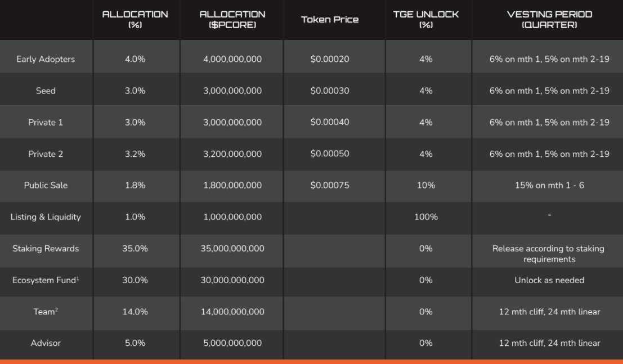Click the '15% on mth 1 - 6' cell
The width and height of the screenshot is (623, 364).
point(549,185)
